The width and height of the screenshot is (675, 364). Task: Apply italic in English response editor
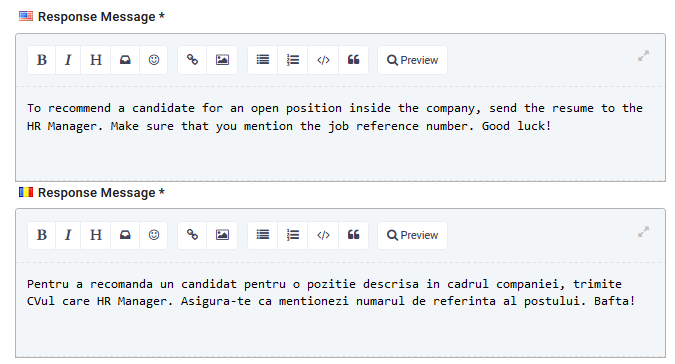68,60
